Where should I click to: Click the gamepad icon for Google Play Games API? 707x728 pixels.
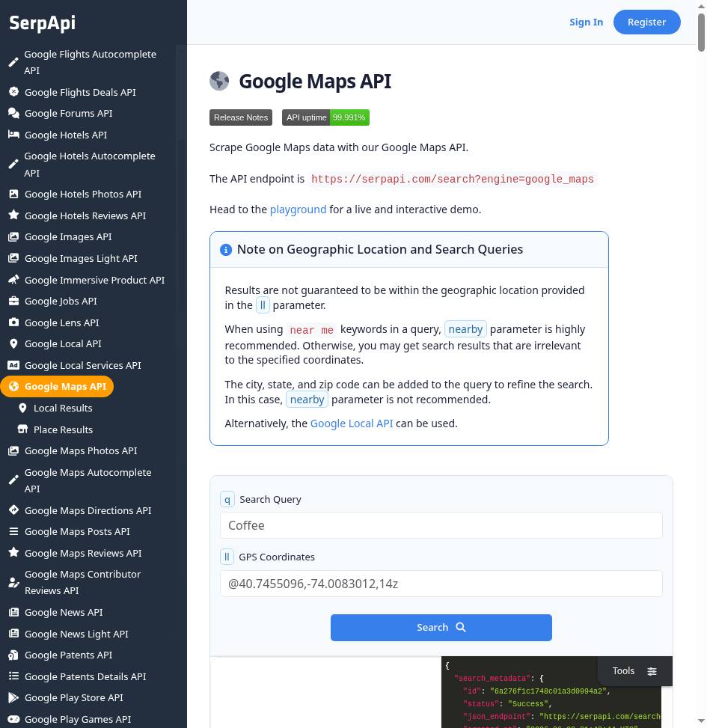point(14,719)
